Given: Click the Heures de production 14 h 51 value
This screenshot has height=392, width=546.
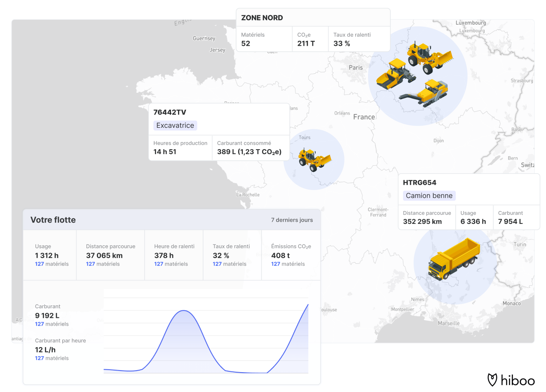Looking at the screenshot, I should pos(165,152).
